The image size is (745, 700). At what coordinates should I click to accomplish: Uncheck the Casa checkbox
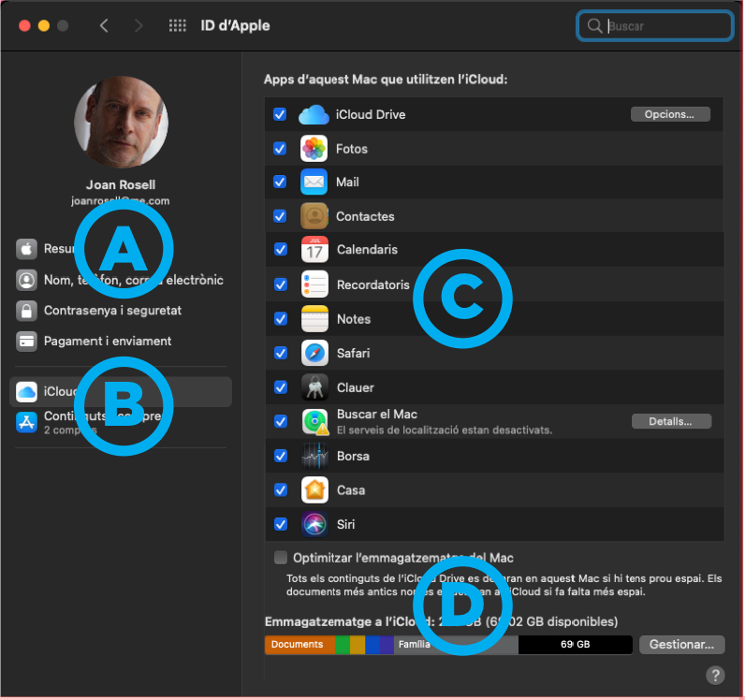tap(281, 490)
